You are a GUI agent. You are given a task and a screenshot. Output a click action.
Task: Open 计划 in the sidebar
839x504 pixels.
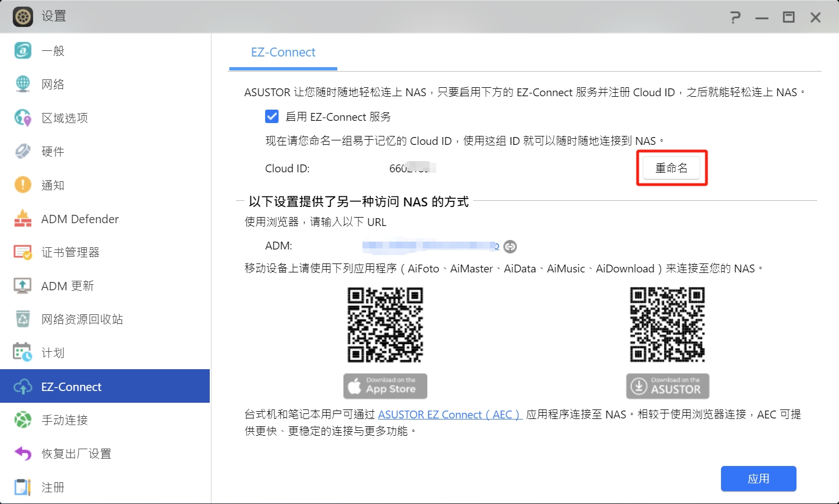tap(105, 353)
